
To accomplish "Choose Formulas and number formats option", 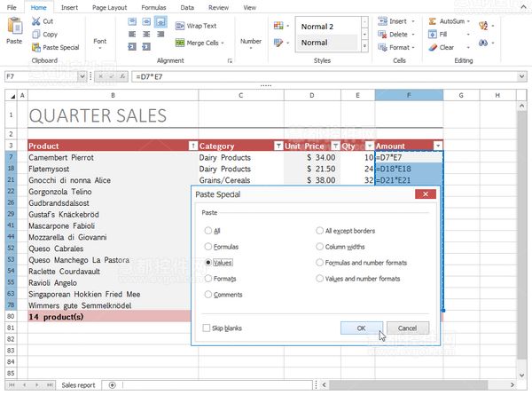I will click(x=319, y=263).
